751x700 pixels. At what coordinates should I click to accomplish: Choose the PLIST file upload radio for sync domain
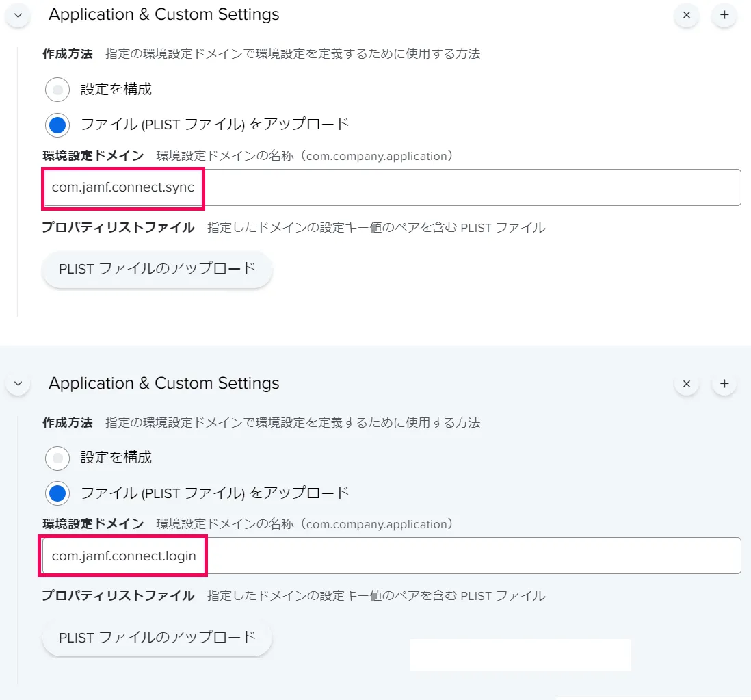(x=58, y=125)
